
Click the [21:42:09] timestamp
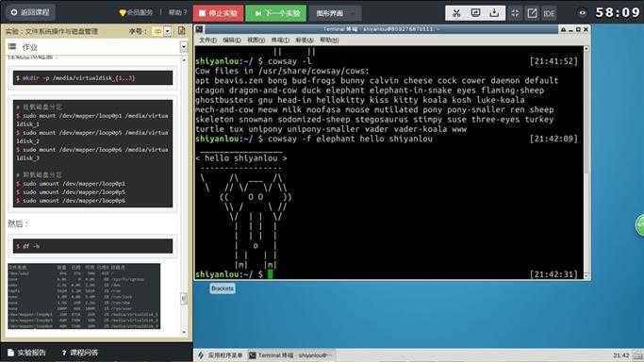tap(553, 139)
